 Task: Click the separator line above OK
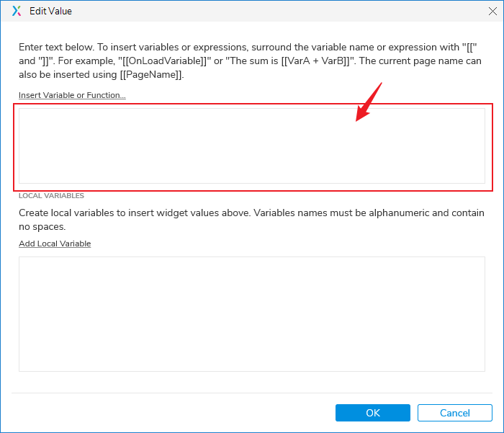click(x=251, y=393)
